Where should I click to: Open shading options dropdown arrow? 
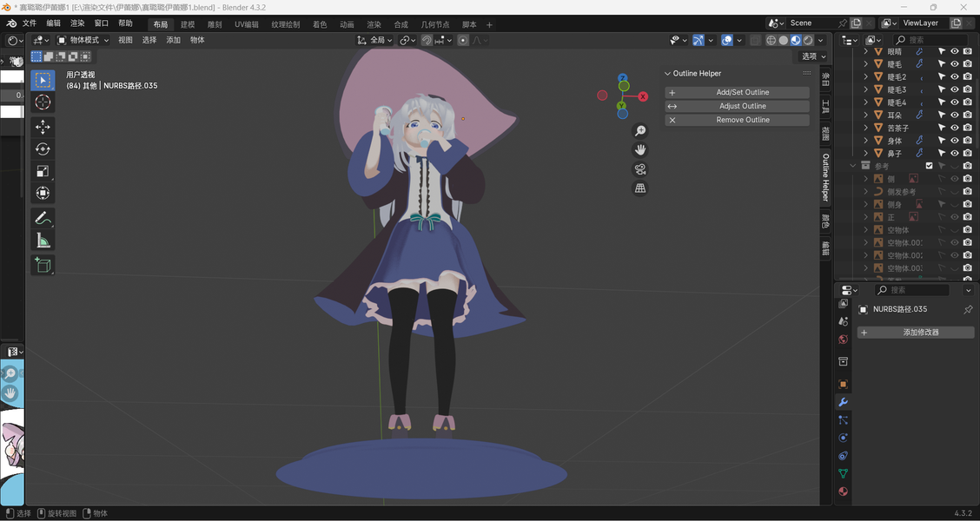(x=821, y=40)
